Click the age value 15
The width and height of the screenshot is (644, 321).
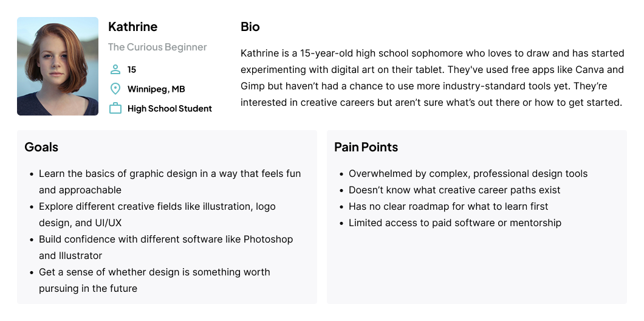[x=131, y=70]
